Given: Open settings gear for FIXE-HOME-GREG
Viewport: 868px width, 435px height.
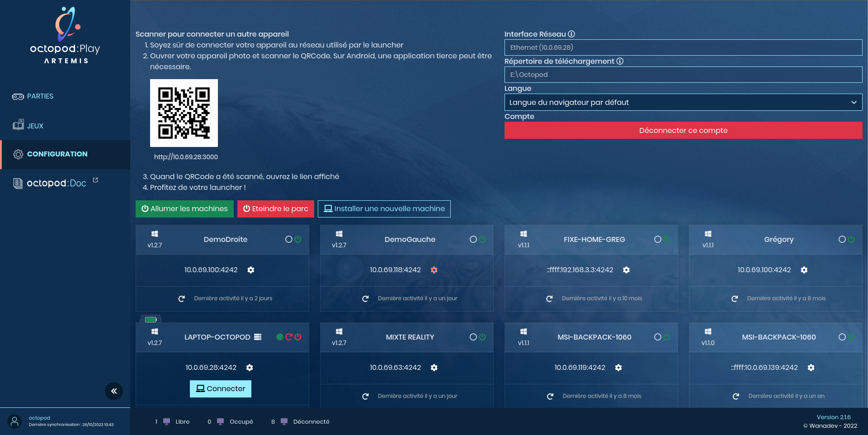Looking at the screenshot, I should click(626, 270).
